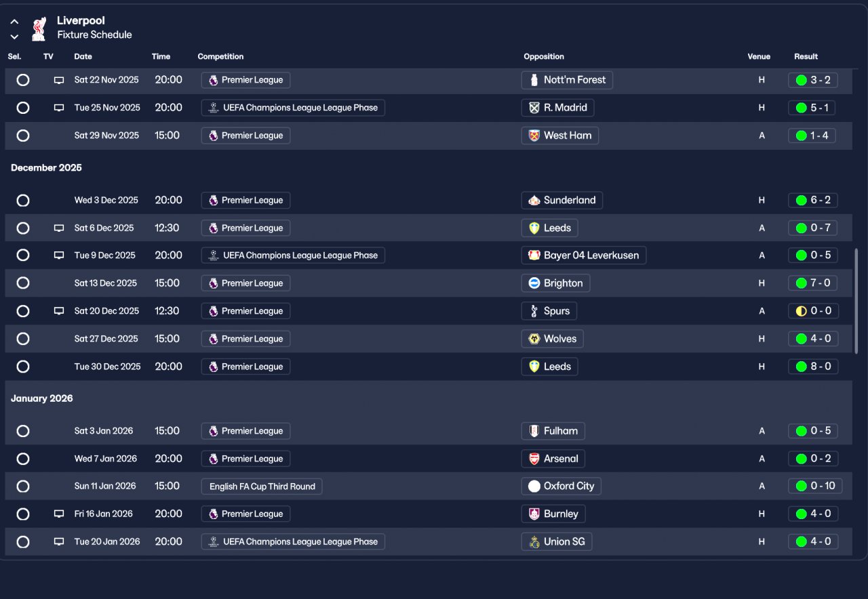The width and height of the screenshot is (868, 599).
Task: Open the Fulham opposition button
Action: point(553,431)
